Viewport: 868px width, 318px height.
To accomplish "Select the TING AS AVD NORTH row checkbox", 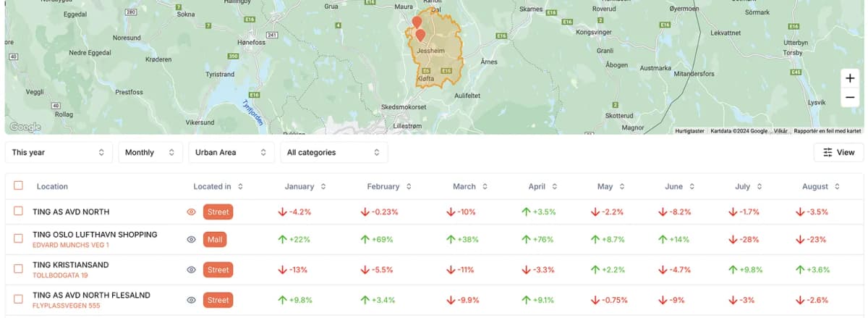I will (x=18, y=212).
